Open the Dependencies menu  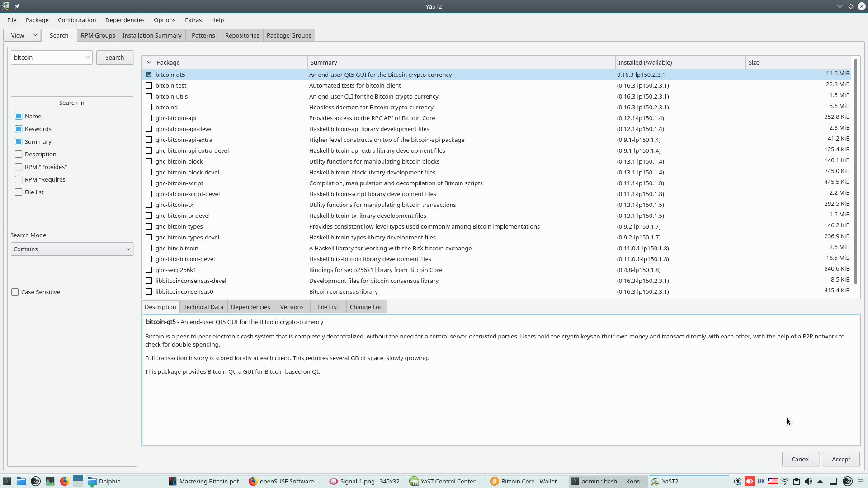pyautogui.click(x=125, y=20)
